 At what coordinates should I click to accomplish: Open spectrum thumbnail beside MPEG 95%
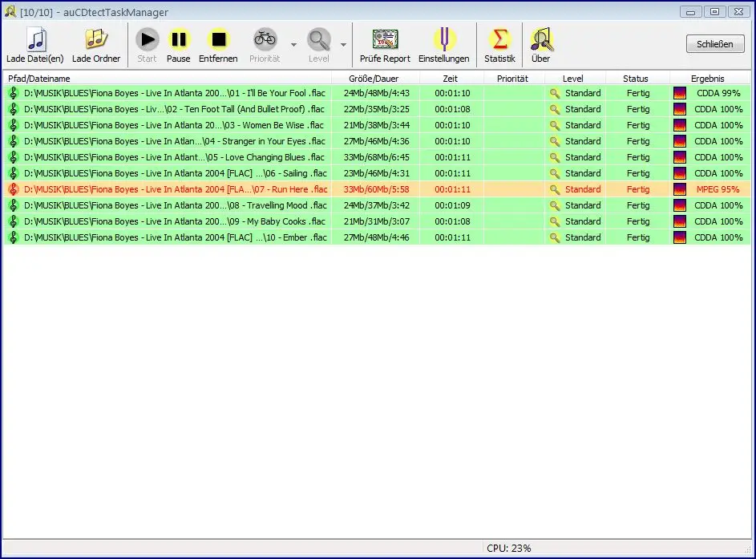(x=680, y=189)
